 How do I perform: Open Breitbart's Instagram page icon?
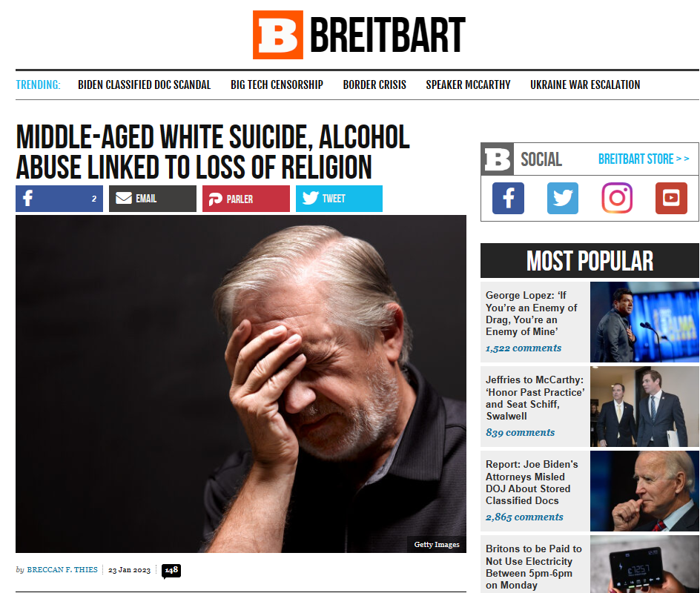click(x=617, y=198)
